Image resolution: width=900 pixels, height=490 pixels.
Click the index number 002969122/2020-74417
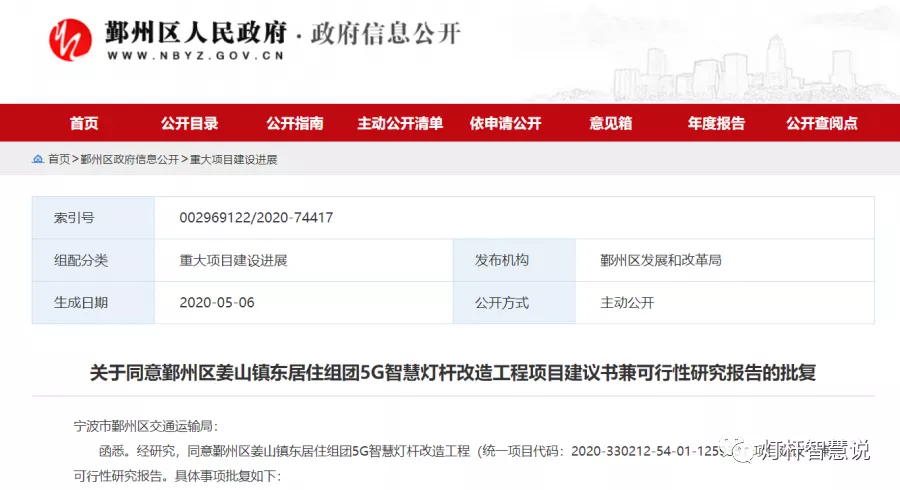[x=256, y=217]
